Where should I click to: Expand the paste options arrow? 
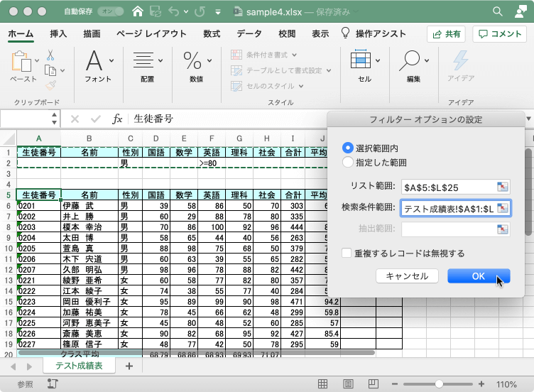coord(37,61)
